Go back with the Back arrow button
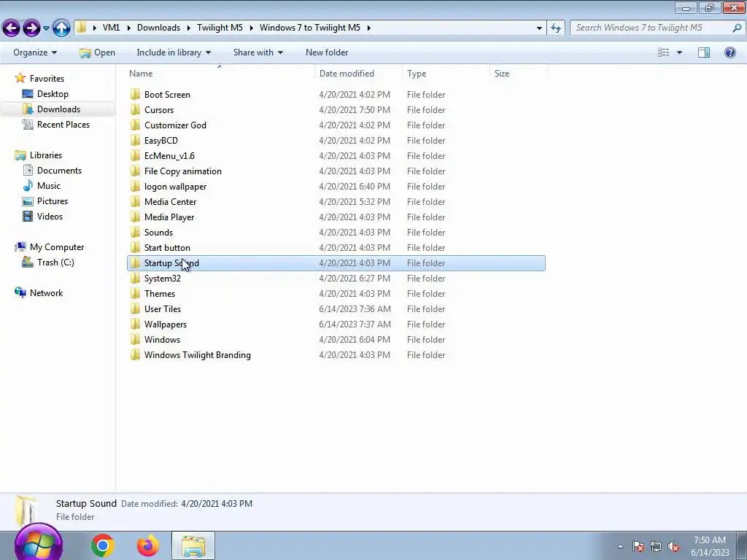This screenshot has height=560, width=747. pyautogui.click(x=12, y=28)
